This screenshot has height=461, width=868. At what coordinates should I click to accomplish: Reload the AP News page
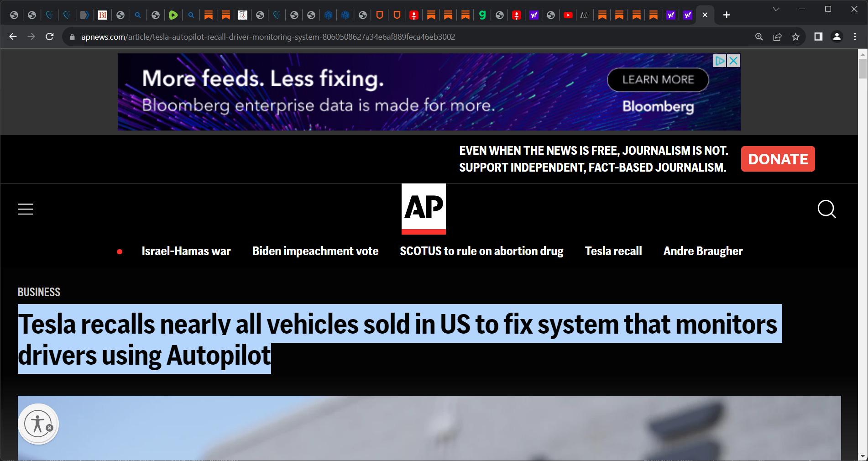(x=50, y=37)
